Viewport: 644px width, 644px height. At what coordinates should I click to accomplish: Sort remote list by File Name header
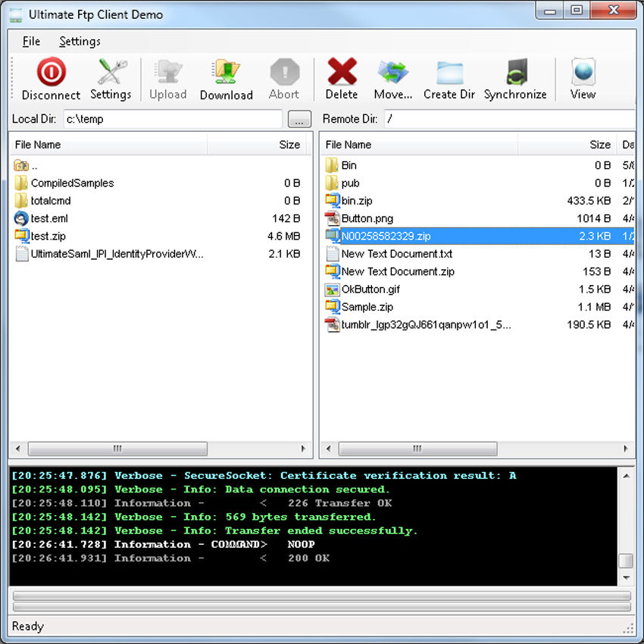click(x=419, y=145)
